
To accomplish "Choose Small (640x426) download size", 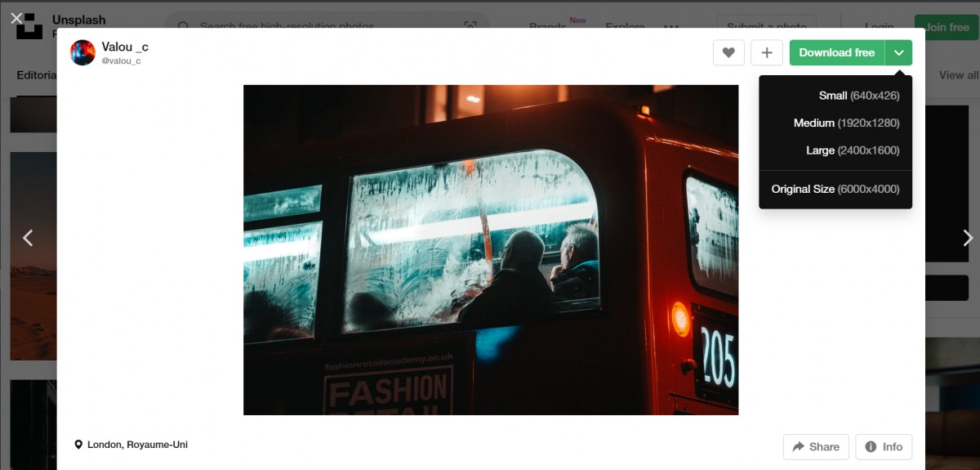I will (859, 96).
